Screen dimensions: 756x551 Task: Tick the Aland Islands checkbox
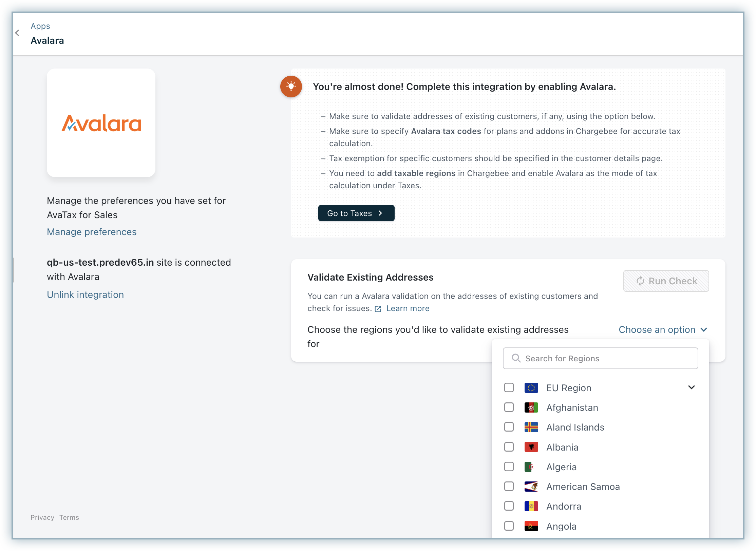(509, 427)
